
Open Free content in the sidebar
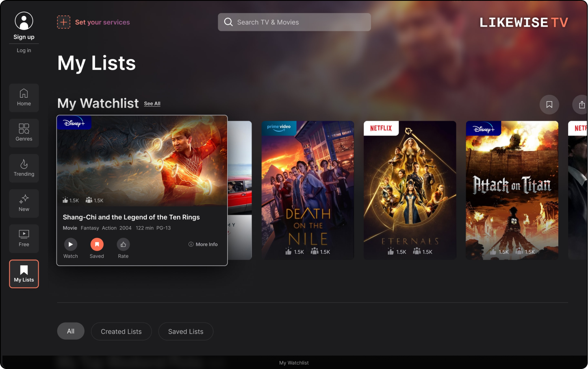(x=24, y=238)
